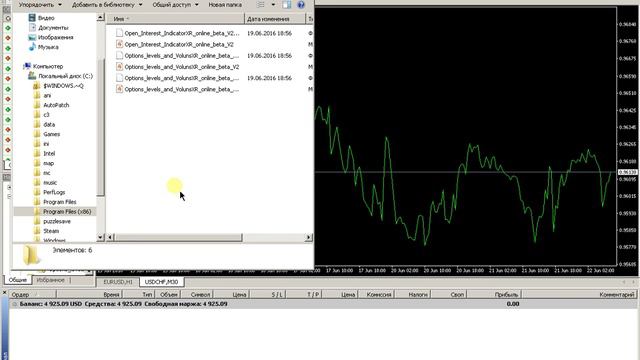This screenshot has height=360, width=640.
Task: Open the Games folder in tree
Action: [x=51, y=134]
